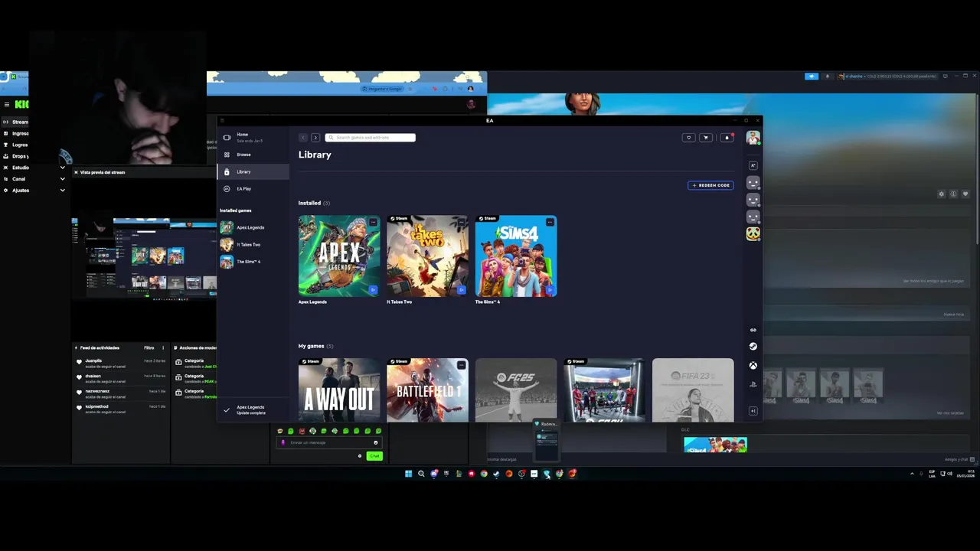Screen dimensions: 980x551
Task: Focus the Search games and add-ons field
Action: (x=371, y=138)
